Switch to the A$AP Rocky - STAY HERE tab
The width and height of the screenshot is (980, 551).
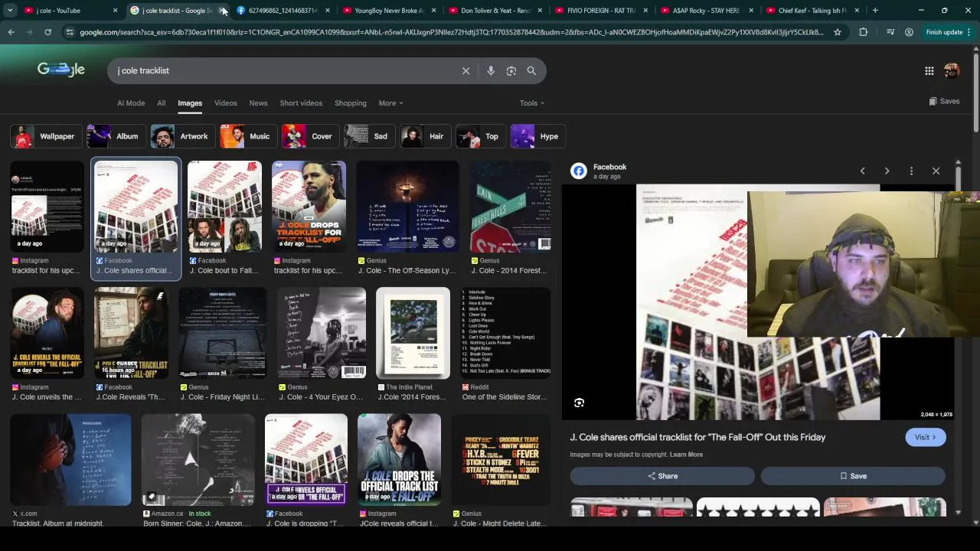click(x=706, y=10)
